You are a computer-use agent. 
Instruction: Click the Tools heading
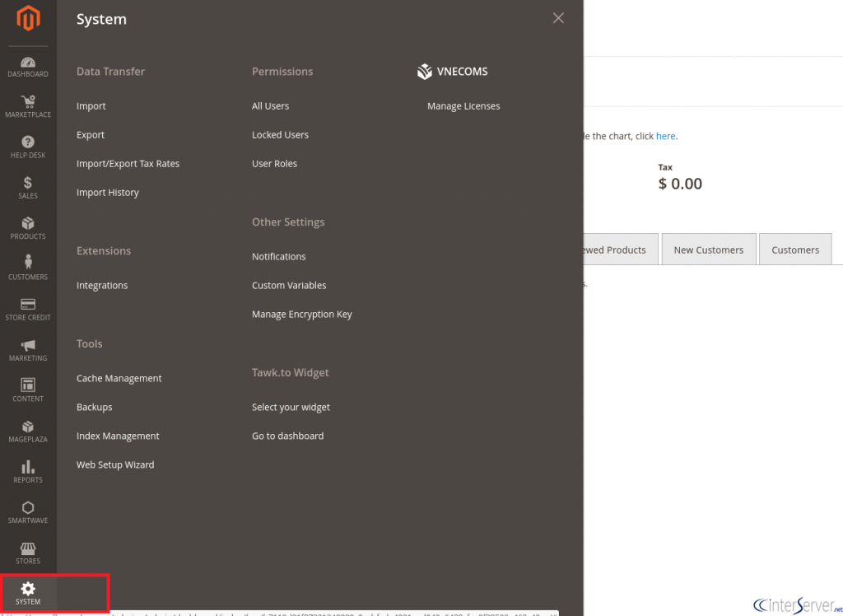pyautogui.click(x=89, y=343)
